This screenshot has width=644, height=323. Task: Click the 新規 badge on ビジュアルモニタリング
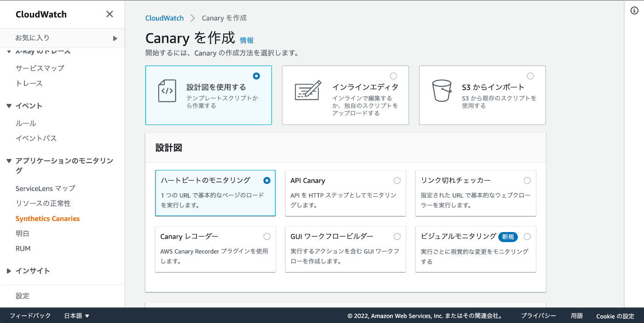pyautogui.click(x=508, y=237)
